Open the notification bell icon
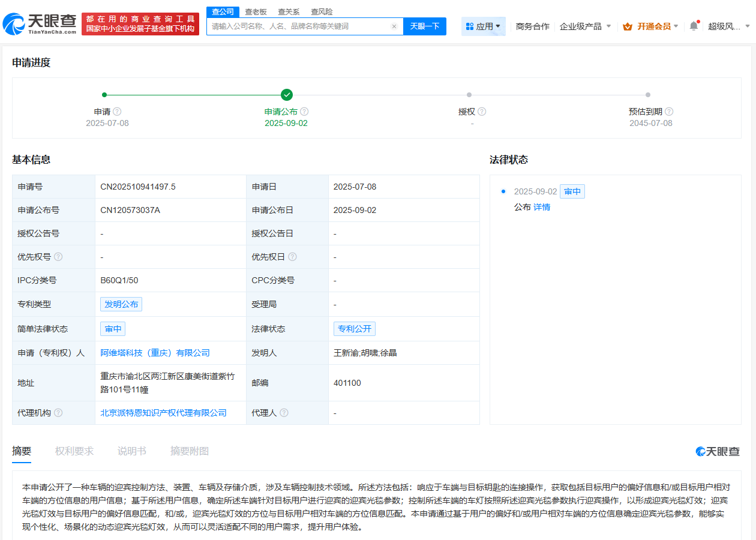Image resolution: width=756 pixels, height=540 pixels. (x=694, y=26)
